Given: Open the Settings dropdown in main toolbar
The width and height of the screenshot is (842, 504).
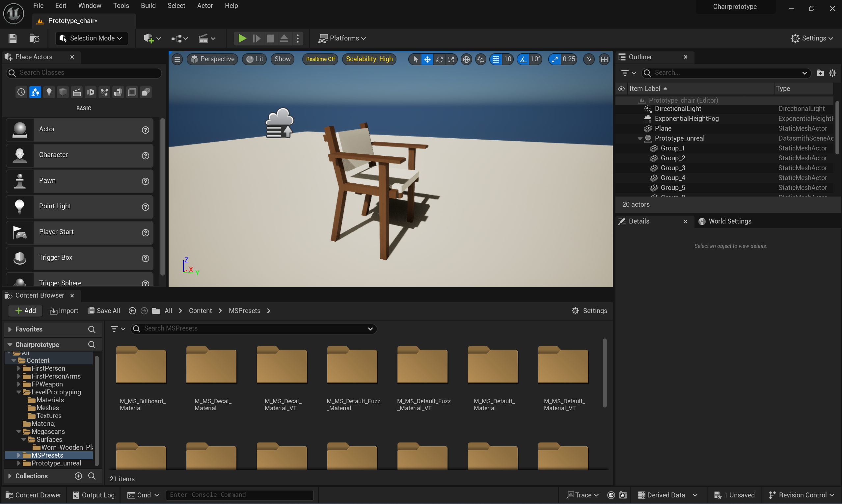Looking at the screenshot, I should 812,39.
